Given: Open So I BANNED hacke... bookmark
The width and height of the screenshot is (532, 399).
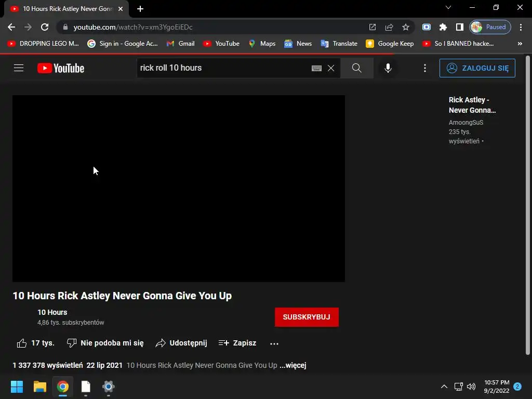Looking at the screenshot, I should (x=458, y=44).
